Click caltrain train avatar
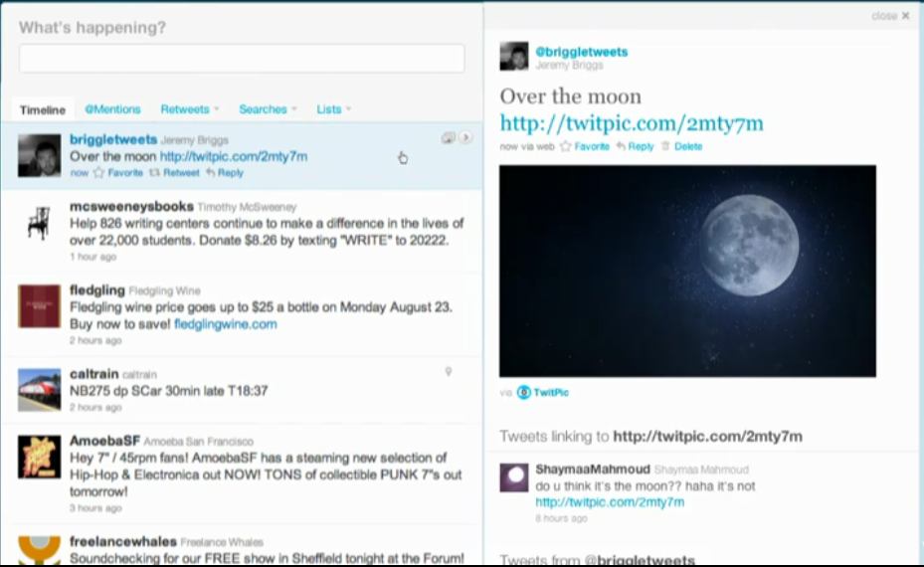Screen dimensions: 924x567 [39, 390]
